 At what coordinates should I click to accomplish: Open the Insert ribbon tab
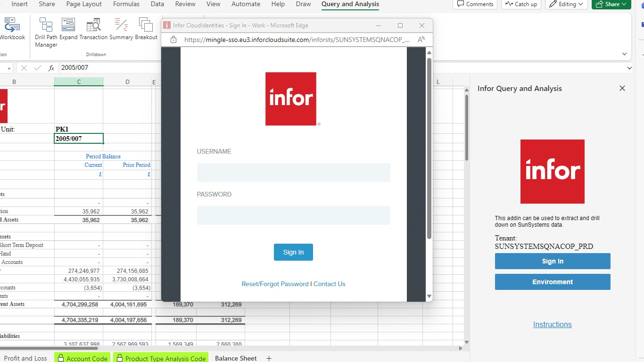[x=20, y=4]
